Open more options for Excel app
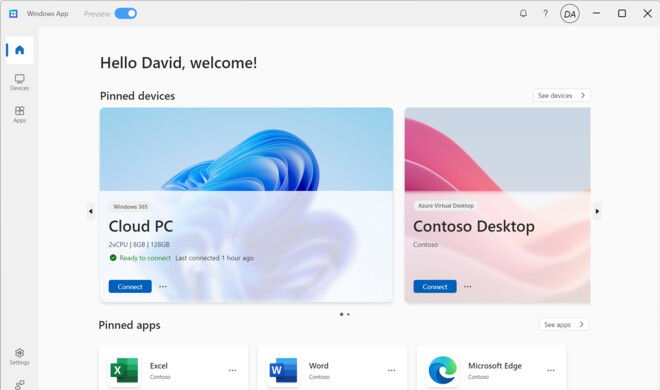The image size is (660, 390). click(x=232, y=370)
